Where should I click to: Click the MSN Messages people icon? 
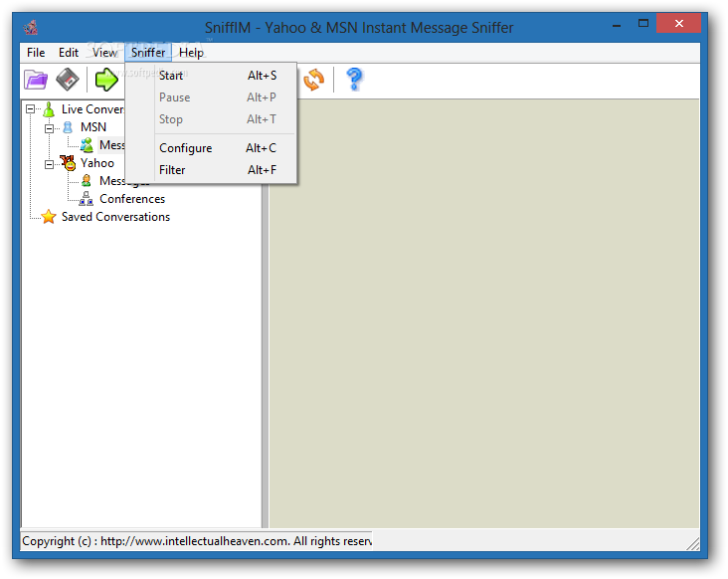click(x=87, y=145)
